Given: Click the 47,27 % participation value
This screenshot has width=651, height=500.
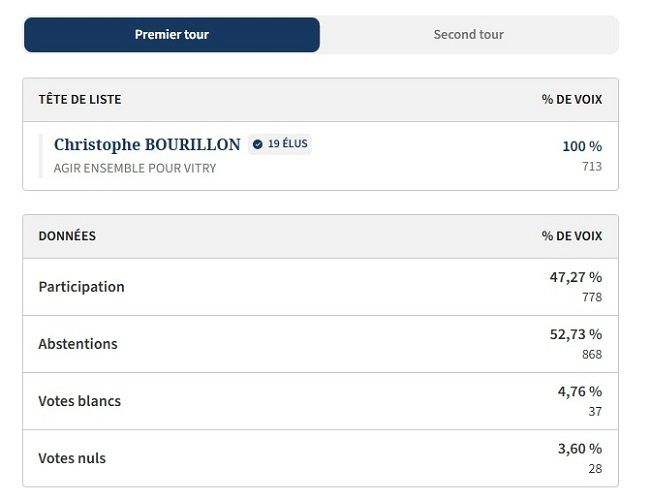Looking at the screenshot, I should (x=575, y=277).
